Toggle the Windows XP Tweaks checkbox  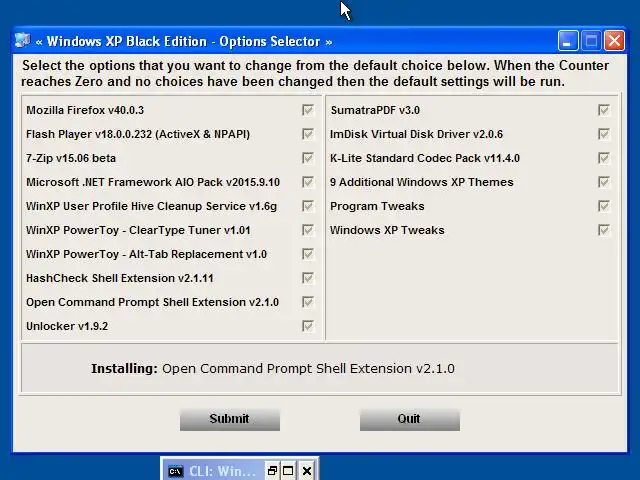click(x=604, y=230)
